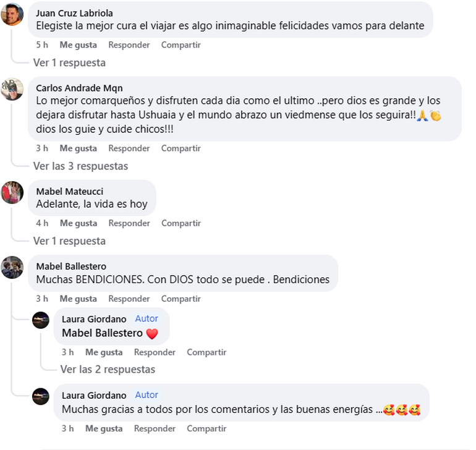Expand 'Ver 1 respuesta' under Juan Cruz Labriola
Viewport: 476px width, 450px height.
pyautogui.click(x=69, y=62)
